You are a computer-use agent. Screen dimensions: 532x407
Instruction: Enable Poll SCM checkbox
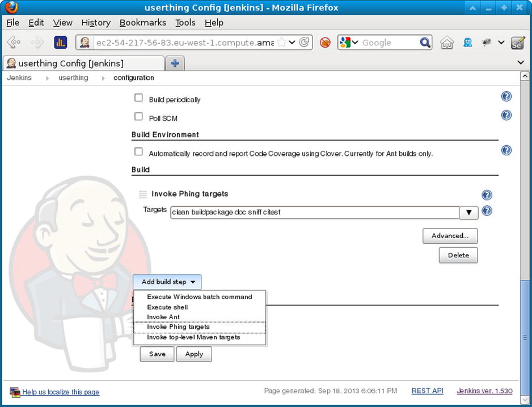[138, 116]
